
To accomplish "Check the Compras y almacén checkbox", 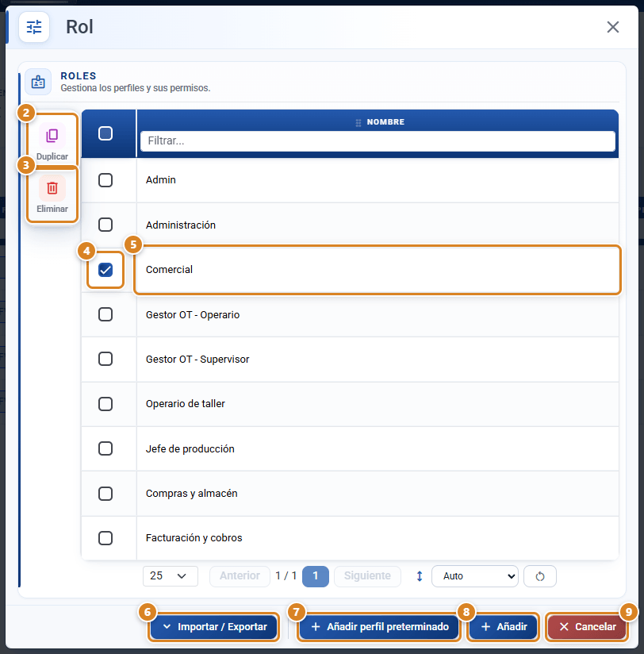I will (x=105, y=494).
